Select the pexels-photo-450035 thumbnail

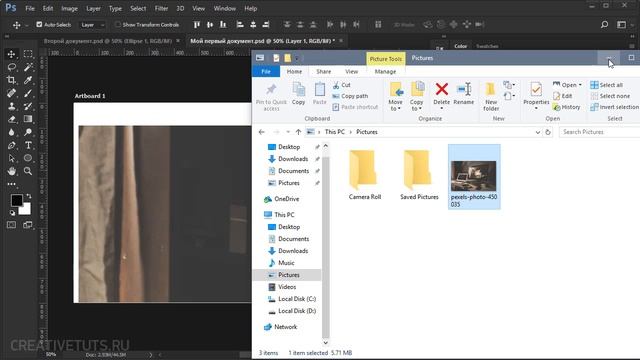coord(473,177)
